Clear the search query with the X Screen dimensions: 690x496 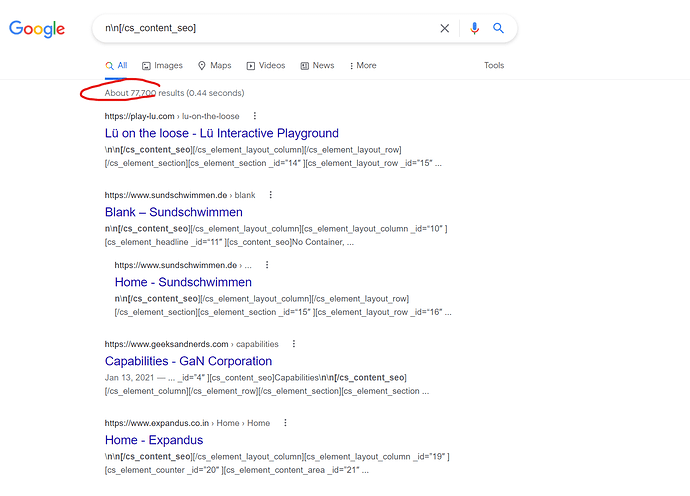tap(445, 28)
